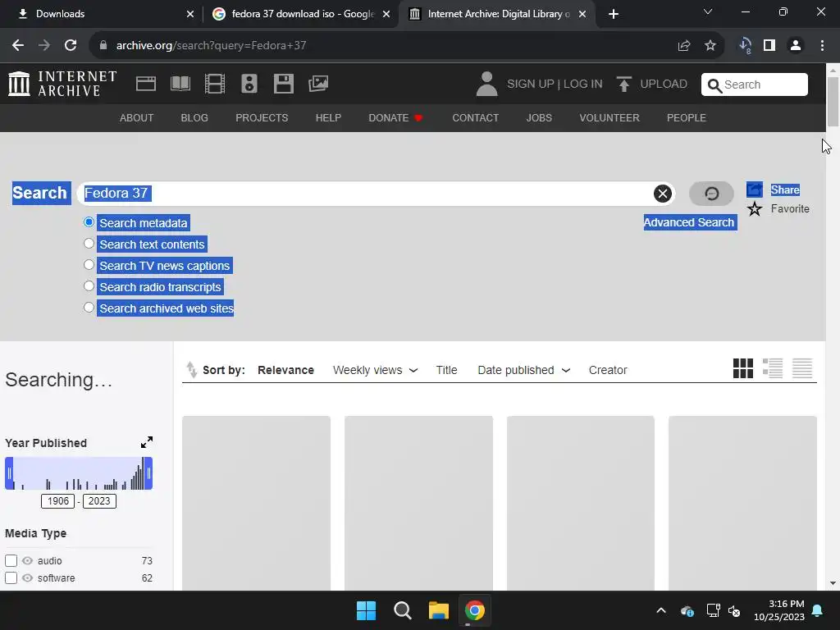Open the PROJECTS menu item
This screenshot has width=840, height=630.
262,118
